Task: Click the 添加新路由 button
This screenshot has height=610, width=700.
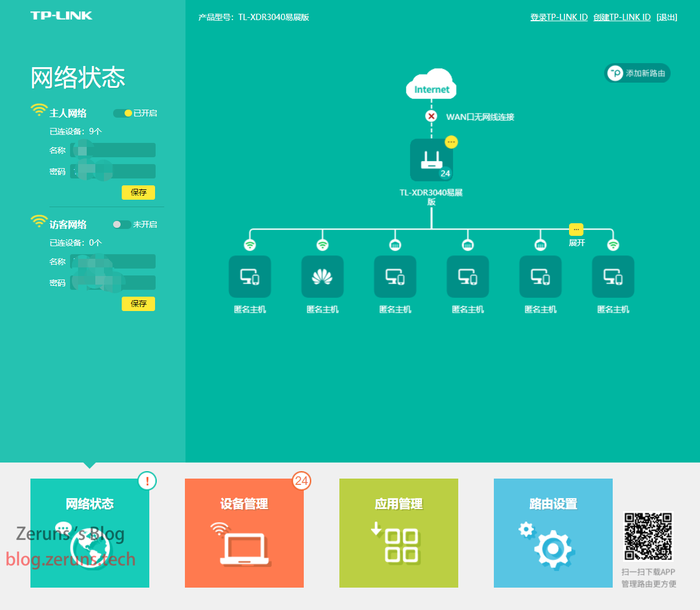Action: pos(637,73)
